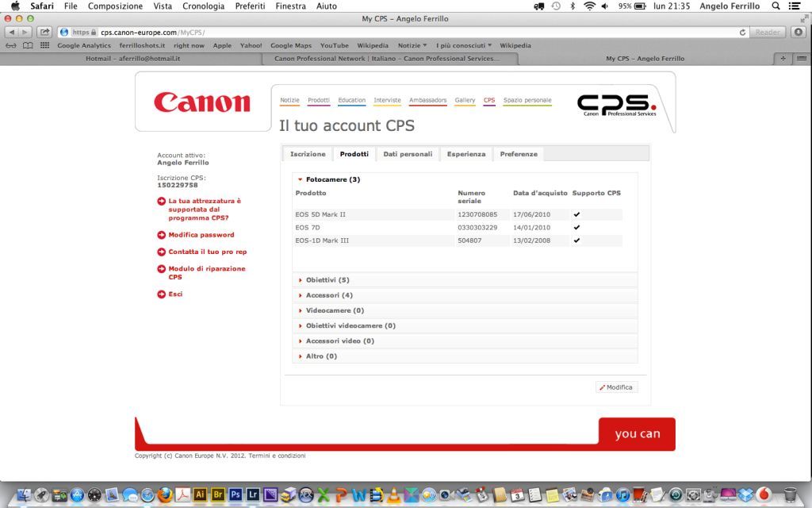Open the I più conosciuti dropdown

pyautogui.click(x=464, y=45)
